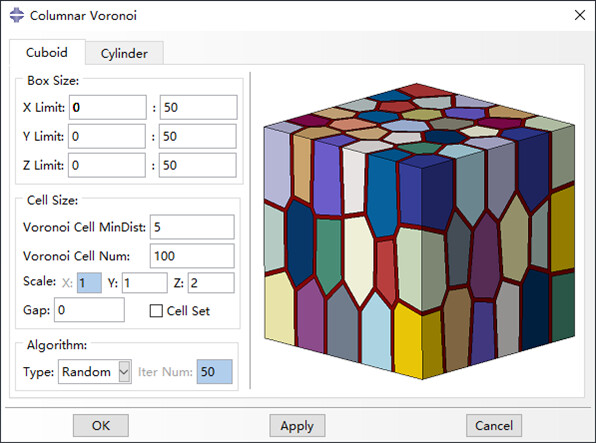Click the Scale Y input field
596x443 pixels.
point(144,283)
